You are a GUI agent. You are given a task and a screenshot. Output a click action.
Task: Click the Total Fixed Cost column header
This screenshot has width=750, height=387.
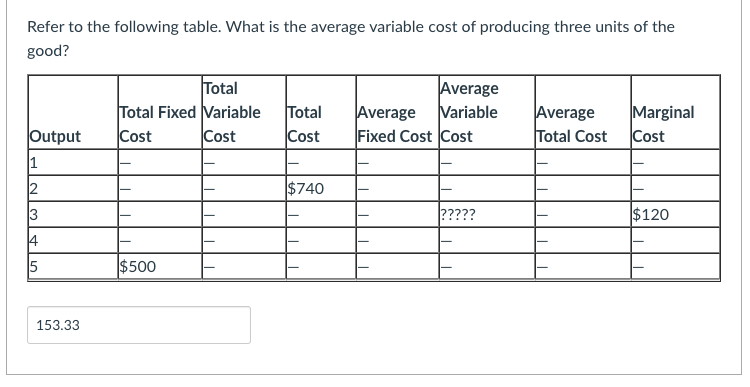point(160,112)
